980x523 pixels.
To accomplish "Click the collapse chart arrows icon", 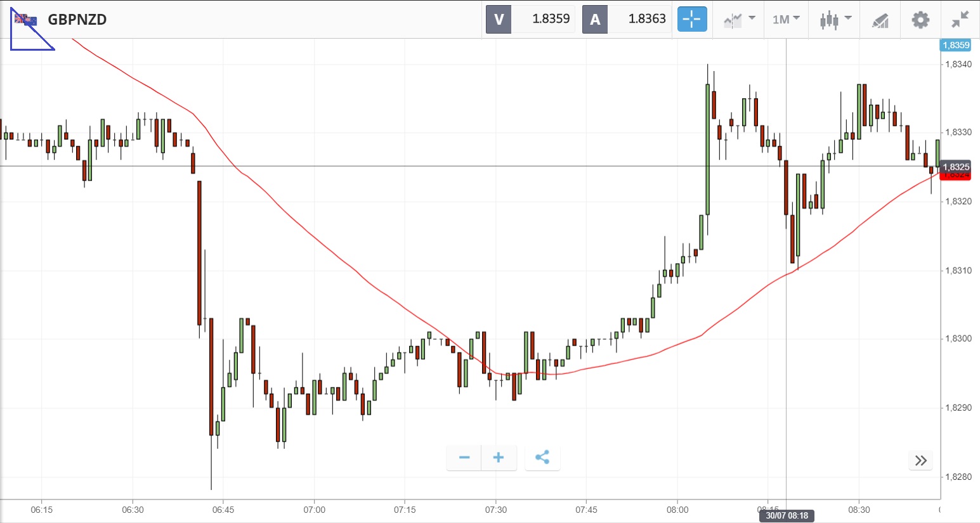I will click(x=960, y=20).
